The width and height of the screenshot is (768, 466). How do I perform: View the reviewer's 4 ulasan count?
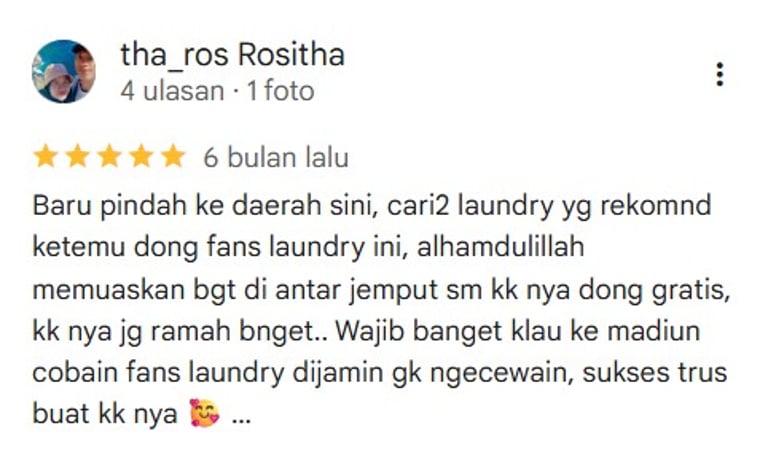(x=172, y=91)
